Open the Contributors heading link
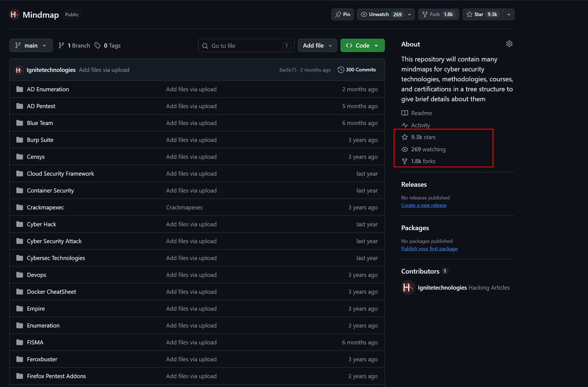 pyautogui.click(x=425, y=271)
